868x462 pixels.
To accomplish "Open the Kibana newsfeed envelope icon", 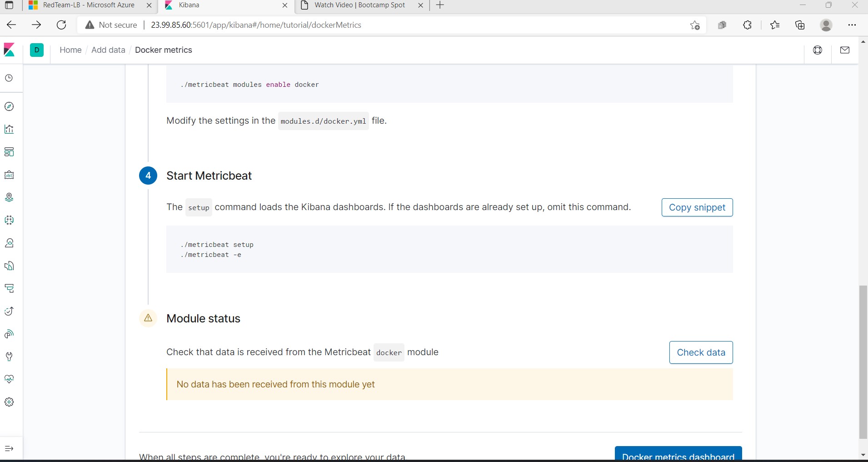I will click(x=845, y=50).
